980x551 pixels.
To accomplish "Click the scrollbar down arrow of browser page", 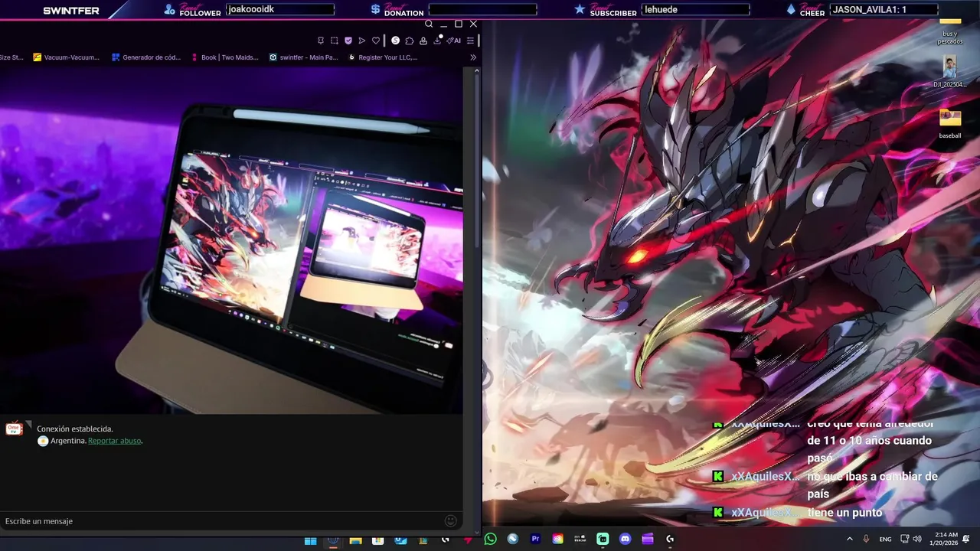I will click(478, 533).
